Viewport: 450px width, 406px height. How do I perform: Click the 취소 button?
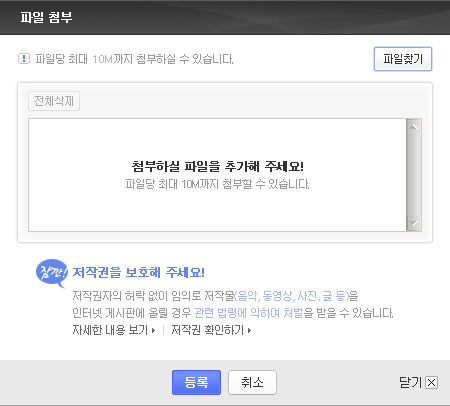click(x=252, y=382)
